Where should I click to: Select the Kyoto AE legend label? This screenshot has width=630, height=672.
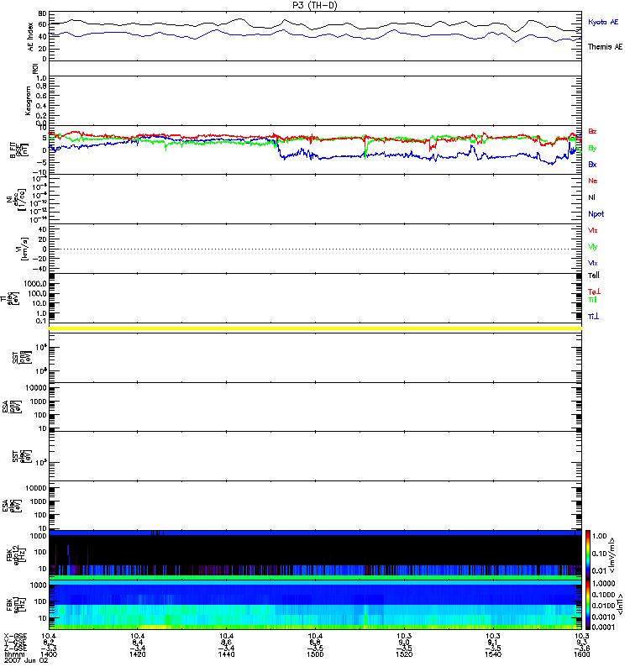[x=603, y=22]
